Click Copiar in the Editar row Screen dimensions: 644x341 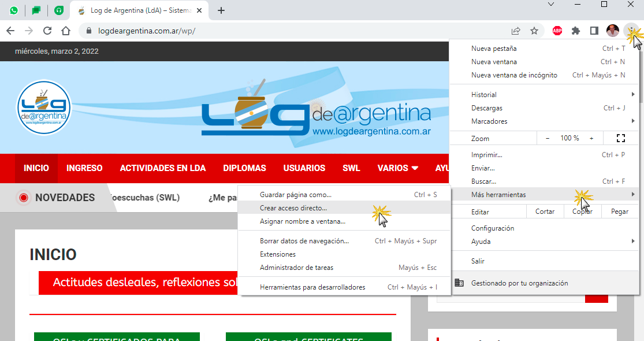582,212
